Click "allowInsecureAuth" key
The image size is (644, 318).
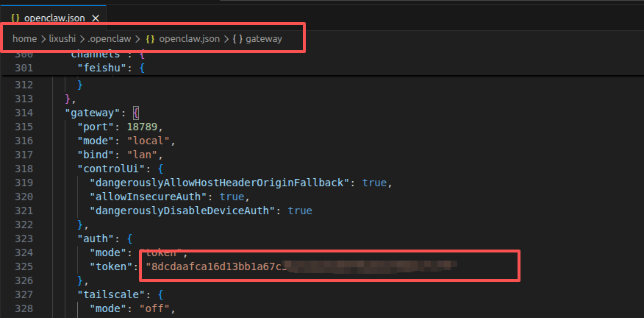(x=149, y=197)
